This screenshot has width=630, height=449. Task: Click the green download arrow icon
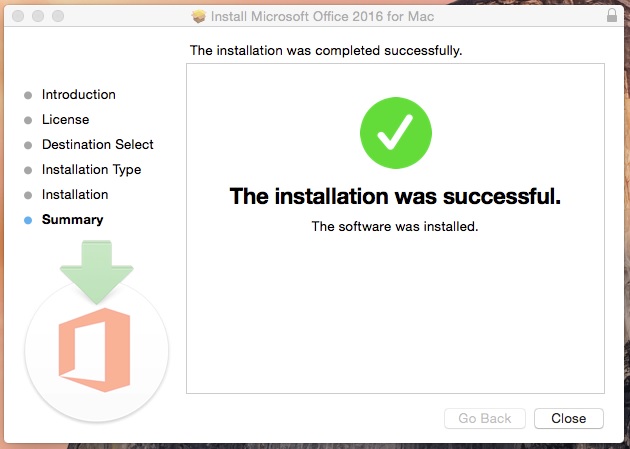(96, 272)
